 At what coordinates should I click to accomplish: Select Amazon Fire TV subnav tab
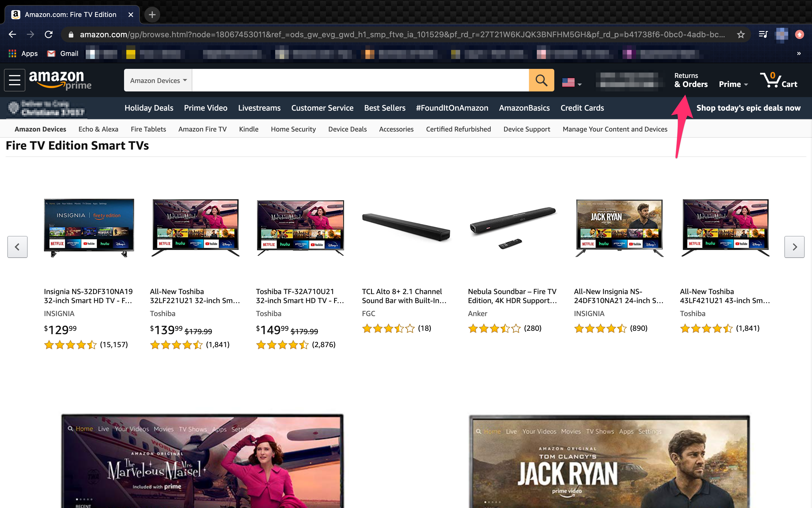(202, 129)
